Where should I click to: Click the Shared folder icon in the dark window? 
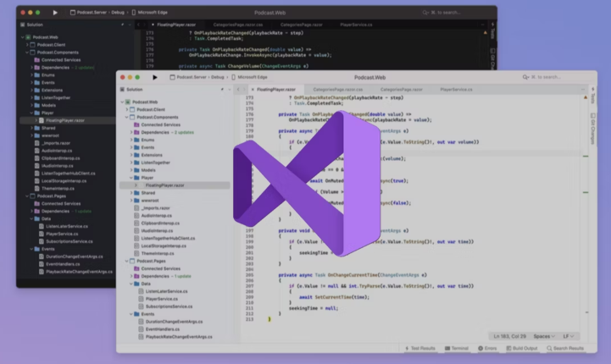pos(37,128)
